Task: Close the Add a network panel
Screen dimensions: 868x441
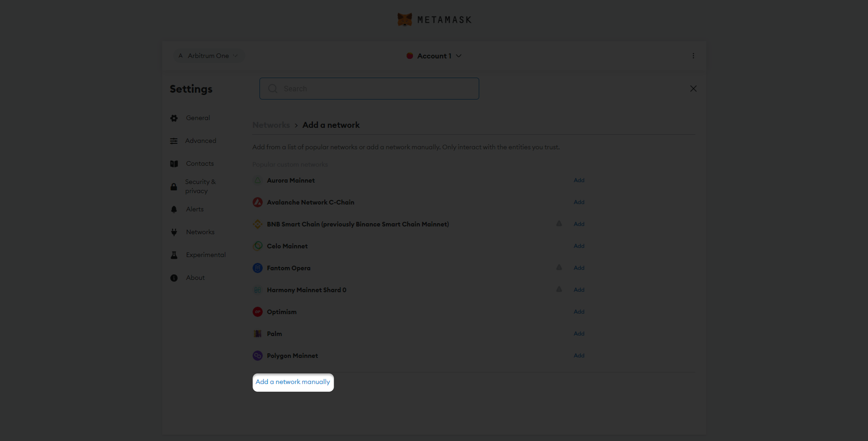Action: click(693, 89)
